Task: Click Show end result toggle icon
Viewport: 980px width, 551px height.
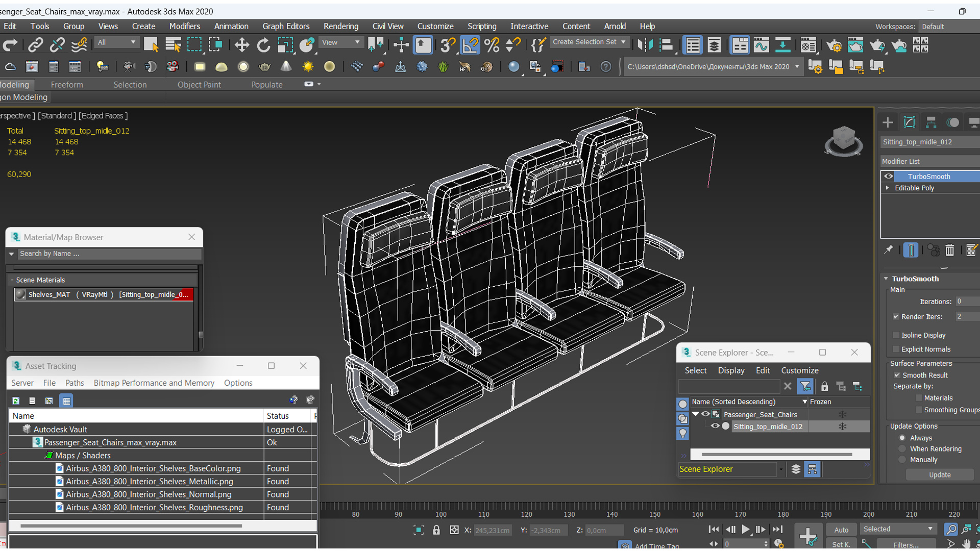Action: pyautogui.click(x=911, y=250)
